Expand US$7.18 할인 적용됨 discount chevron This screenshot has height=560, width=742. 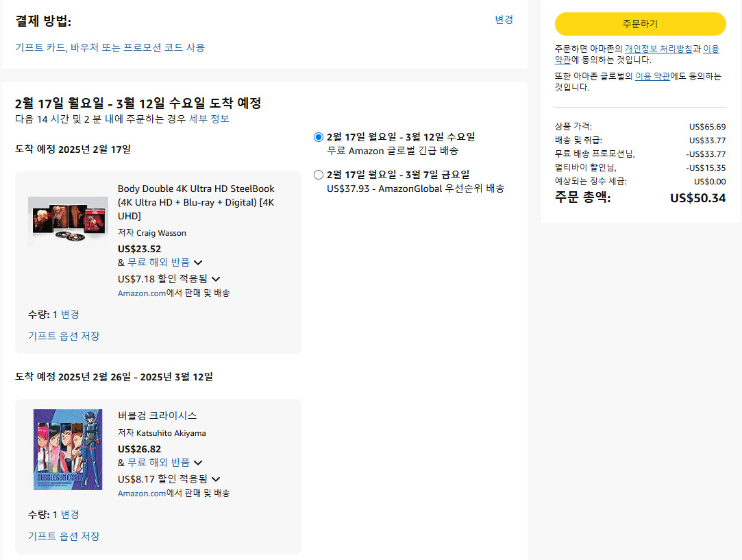(x=216, y=279)
